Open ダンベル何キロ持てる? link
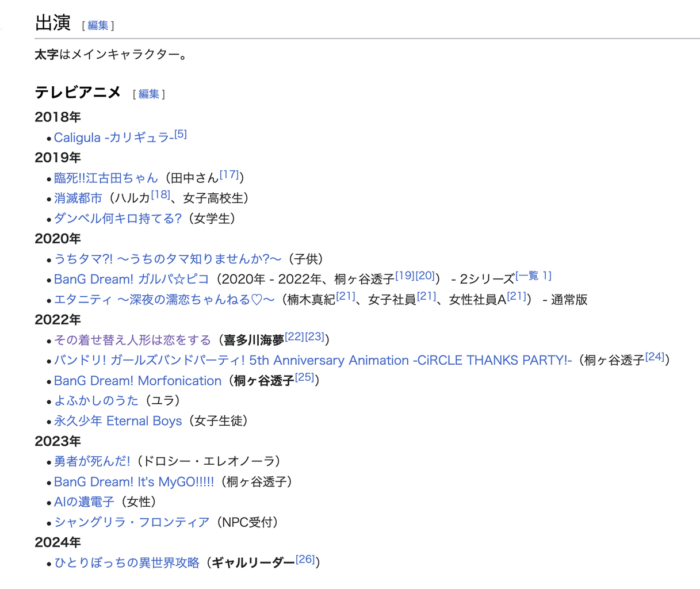The width and height of the screenshot is (700, 589). tap(118, 219)
